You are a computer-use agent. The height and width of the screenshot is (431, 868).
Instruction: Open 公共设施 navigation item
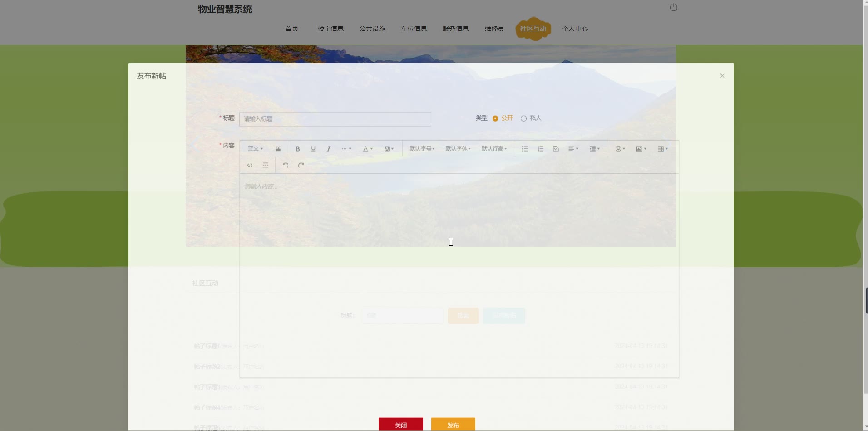pos(372,29)
